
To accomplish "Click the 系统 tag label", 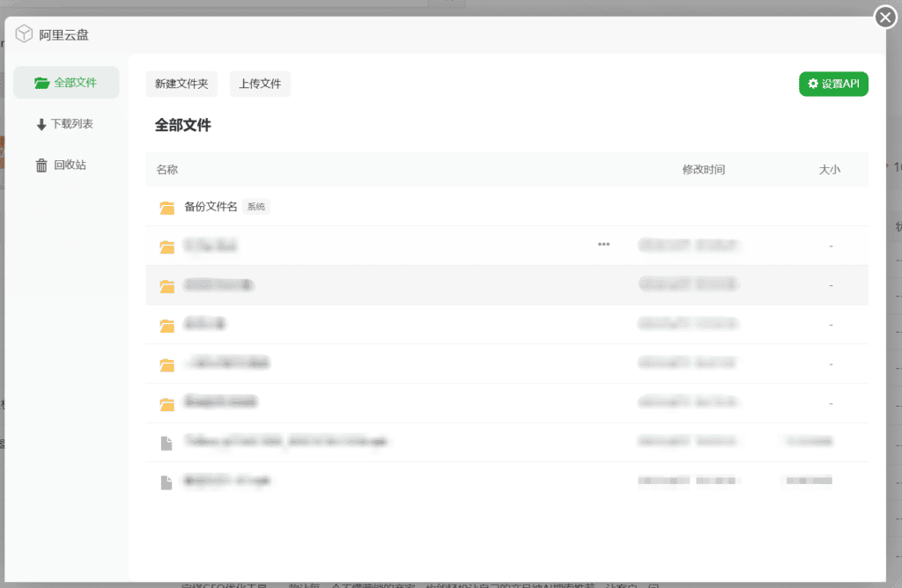I will (x=256, y=207).
